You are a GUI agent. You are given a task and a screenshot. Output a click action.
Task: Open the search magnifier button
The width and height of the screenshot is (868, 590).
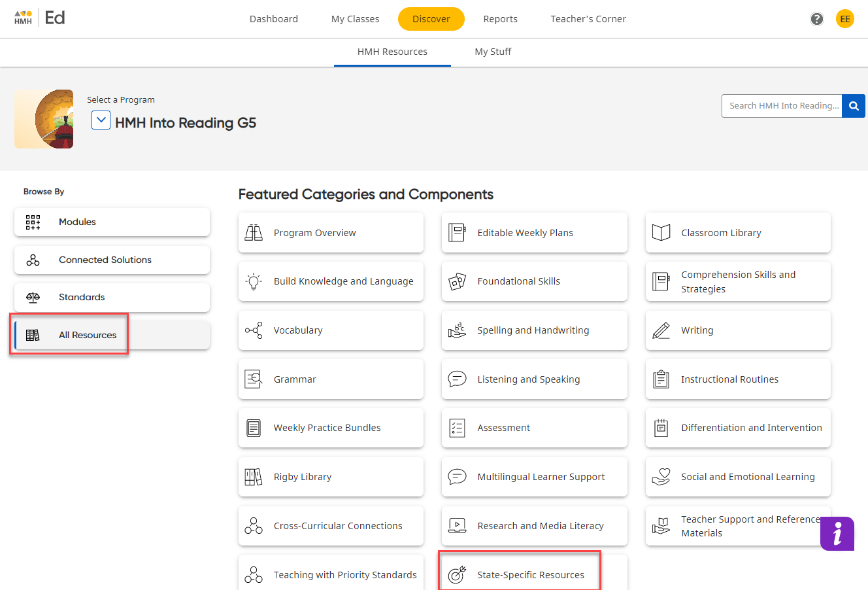click(x=854, y=105)
